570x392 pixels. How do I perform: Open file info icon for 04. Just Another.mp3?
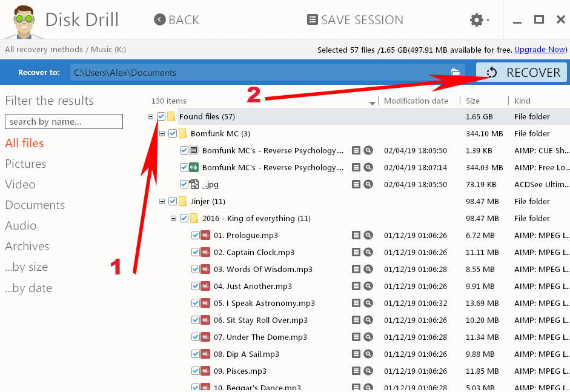pyautogui.click(x=356, y=286)
